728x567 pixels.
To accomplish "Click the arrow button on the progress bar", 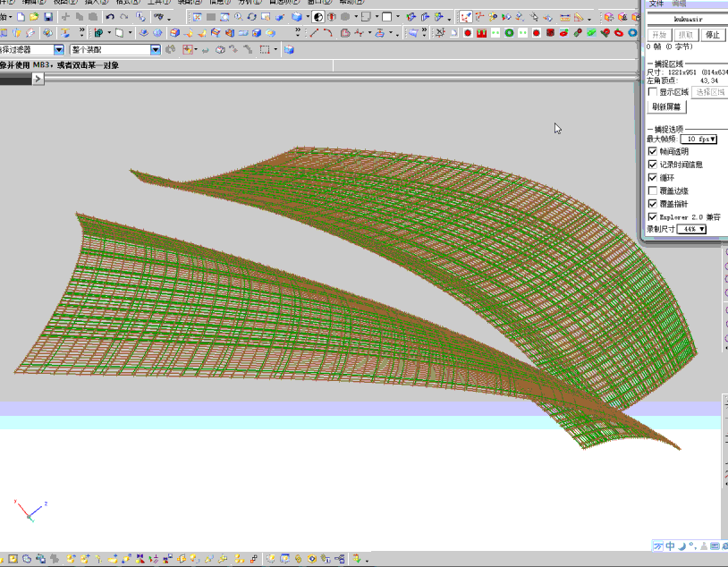I will (x=38, y=80).
